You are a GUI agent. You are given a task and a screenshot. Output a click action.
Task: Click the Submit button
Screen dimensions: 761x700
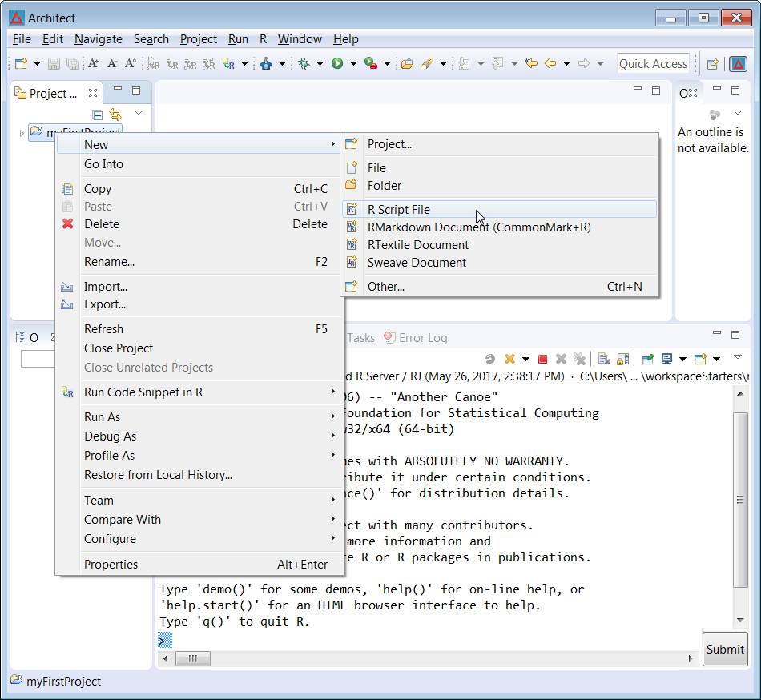click(725, 649)
